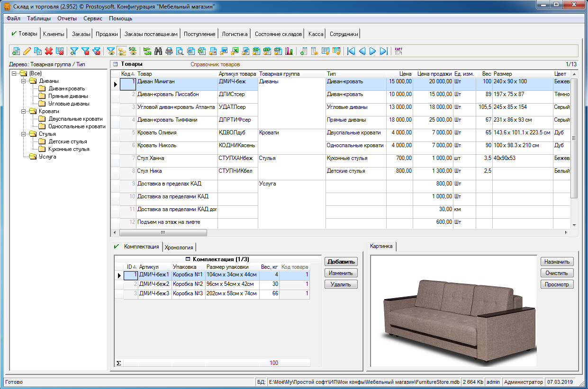The image size is (588, 389).
Task: Switch to the Хронология tab
Action: (179, 247)
